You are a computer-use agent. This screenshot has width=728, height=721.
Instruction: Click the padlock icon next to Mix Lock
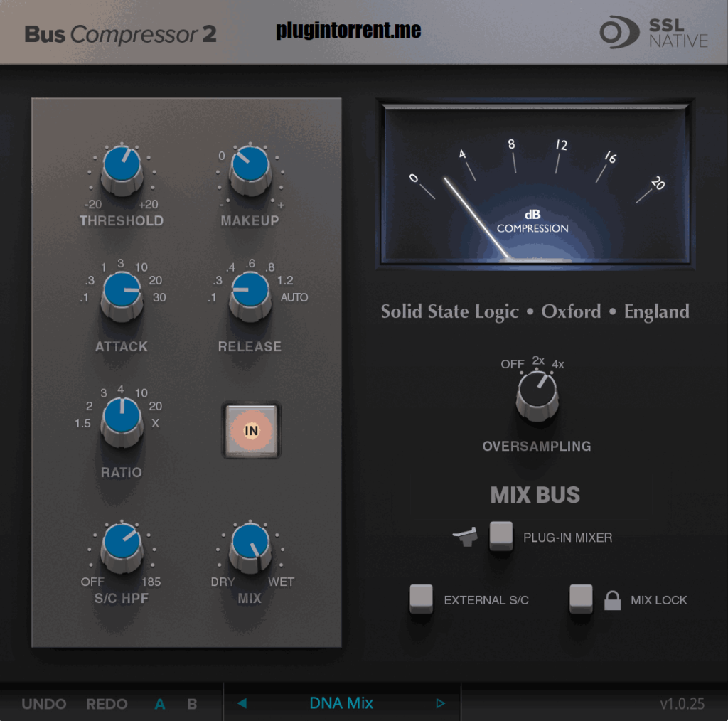[x=612, y=600]
